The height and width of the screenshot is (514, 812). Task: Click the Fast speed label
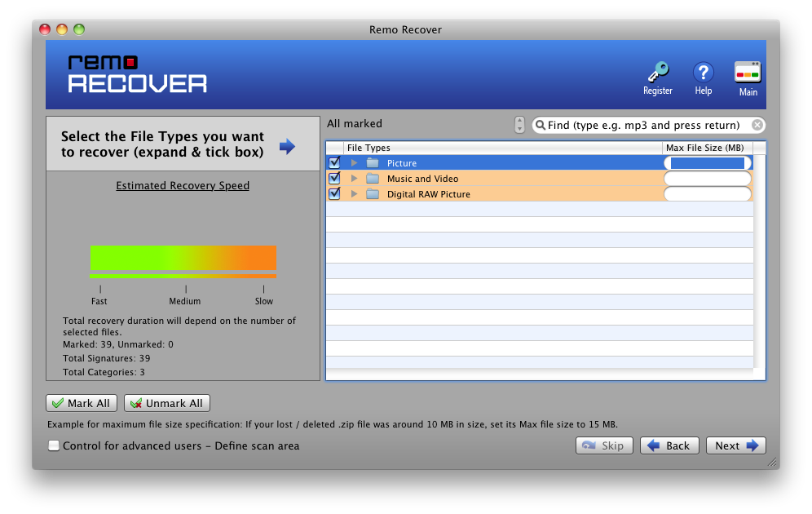99,301
